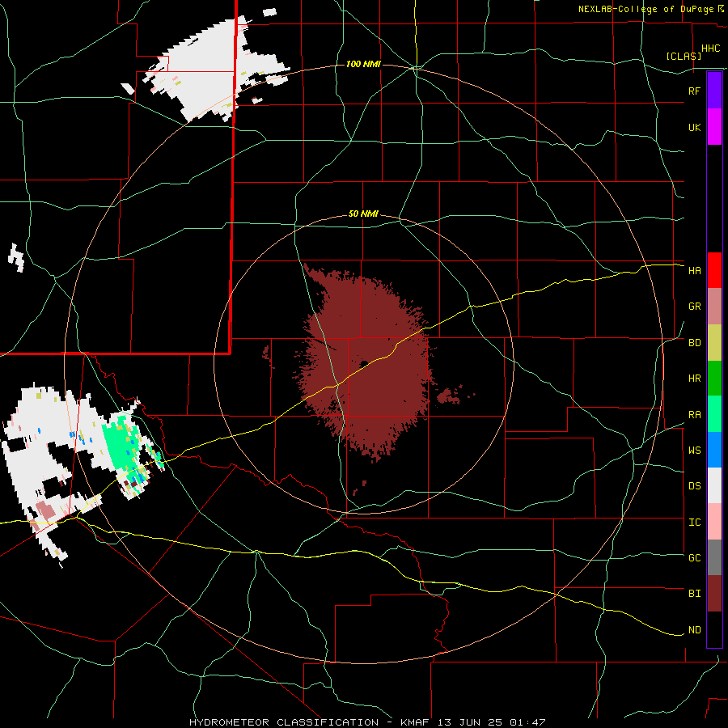Click the DS white legend swatch

coord(714,485)
